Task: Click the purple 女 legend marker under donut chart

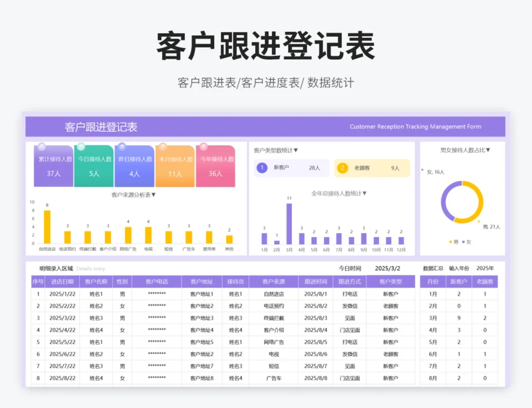Action: coord(464,242)
